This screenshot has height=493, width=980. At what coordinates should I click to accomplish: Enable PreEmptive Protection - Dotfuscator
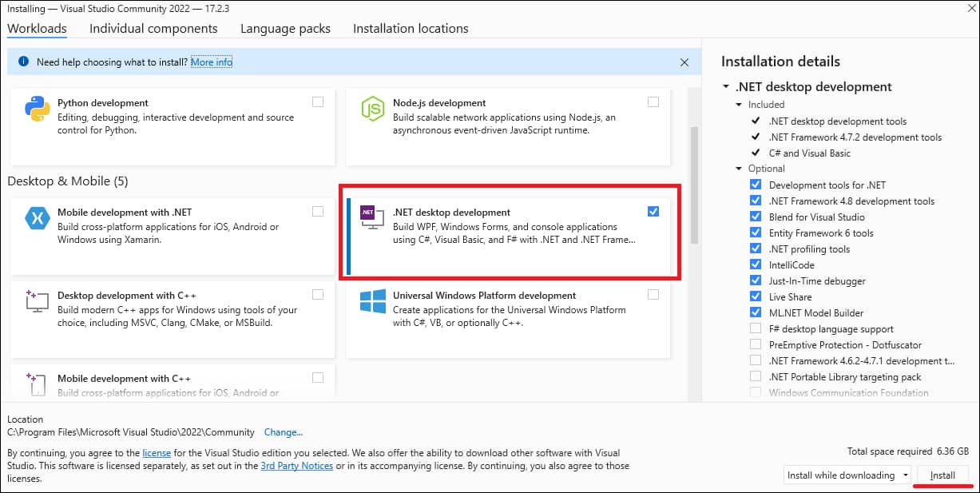pyautogui.click(x=756, y=344)
